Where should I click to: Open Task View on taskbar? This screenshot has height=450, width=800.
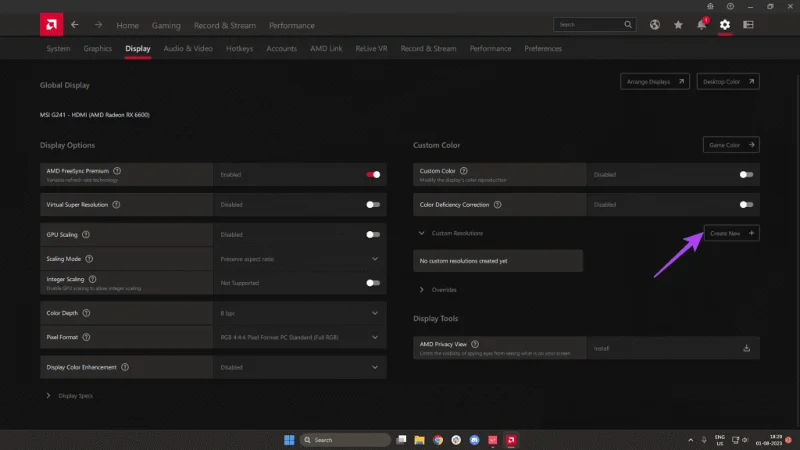click(x=402, y=440)
